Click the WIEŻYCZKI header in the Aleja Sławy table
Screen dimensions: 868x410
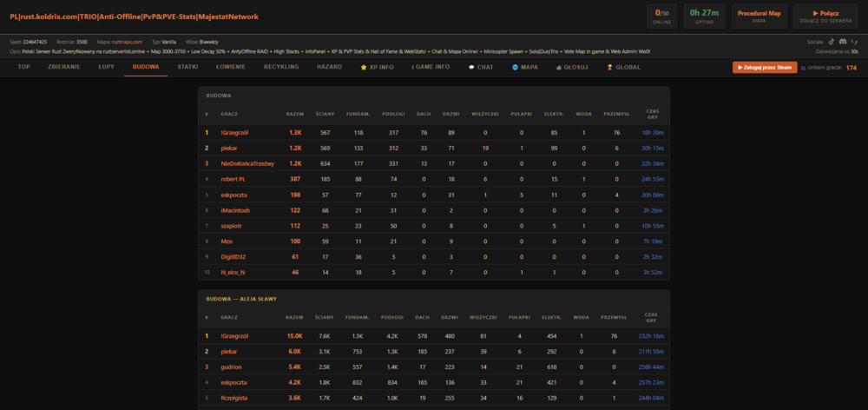click(x=484, y=317)
